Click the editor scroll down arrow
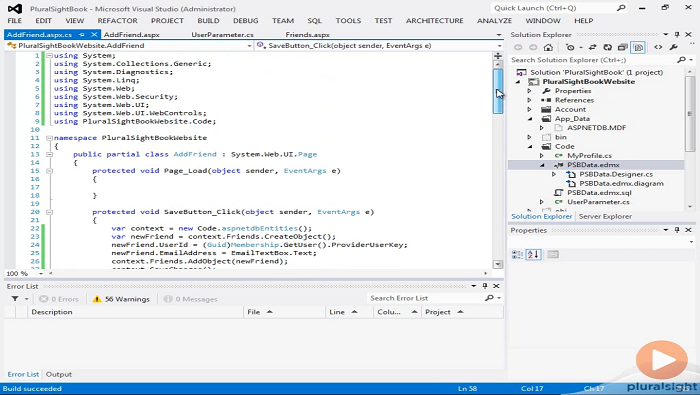This screenshot has height=395, width=700. click(498, 264)
